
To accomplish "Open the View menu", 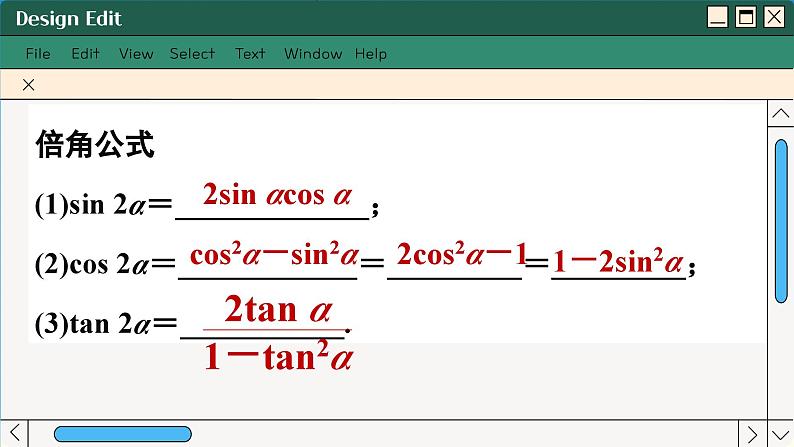I will coord(136,54).
